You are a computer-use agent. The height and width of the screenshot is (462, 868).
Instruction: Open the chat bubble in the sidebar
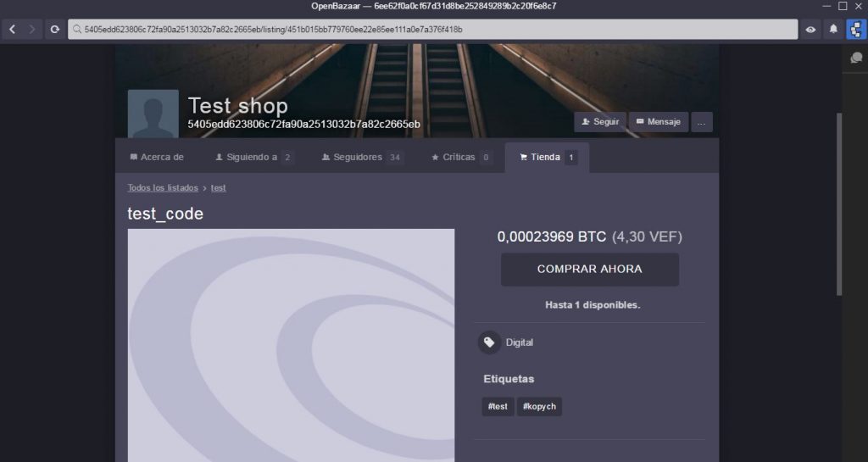(x=856, y=58)
